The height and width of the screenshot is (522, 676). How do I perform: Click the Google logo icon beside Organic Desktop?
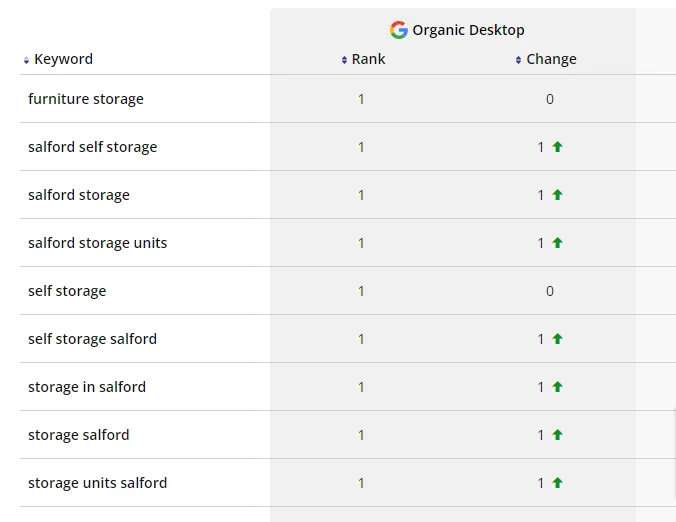[399, 30]
